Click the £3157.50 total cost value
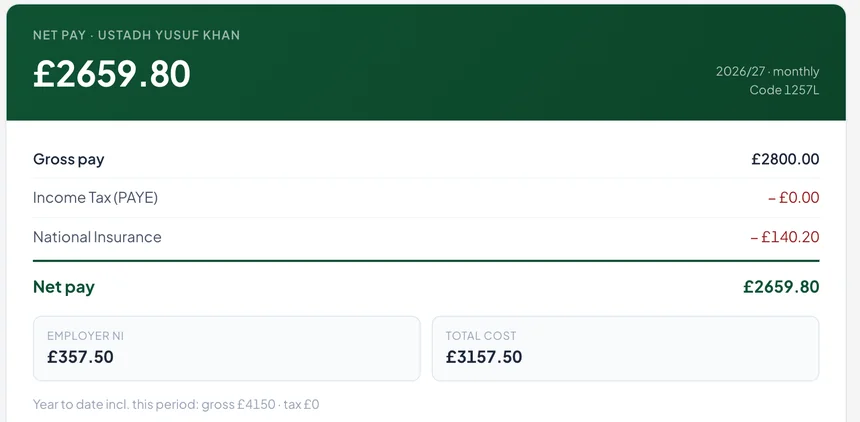 pos(484,357)
